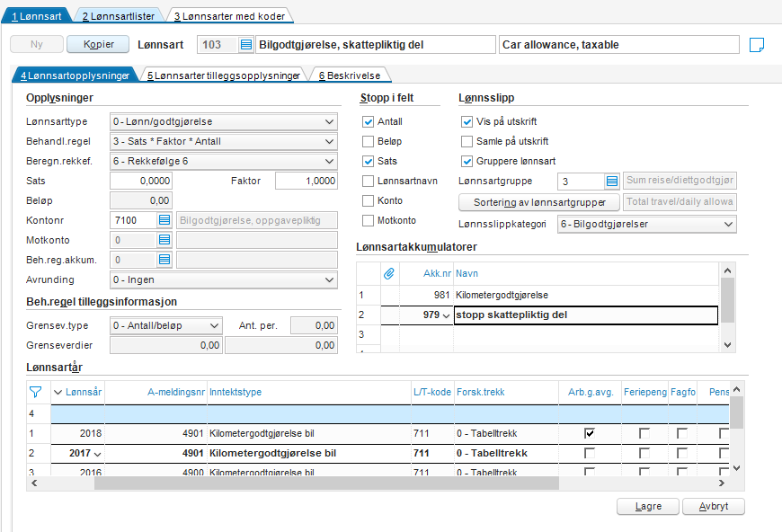This screenshot has width=782, height=532.
Task: Select the Kilometergodtgjørelse accumulator row
Action: tap(538, 295)
